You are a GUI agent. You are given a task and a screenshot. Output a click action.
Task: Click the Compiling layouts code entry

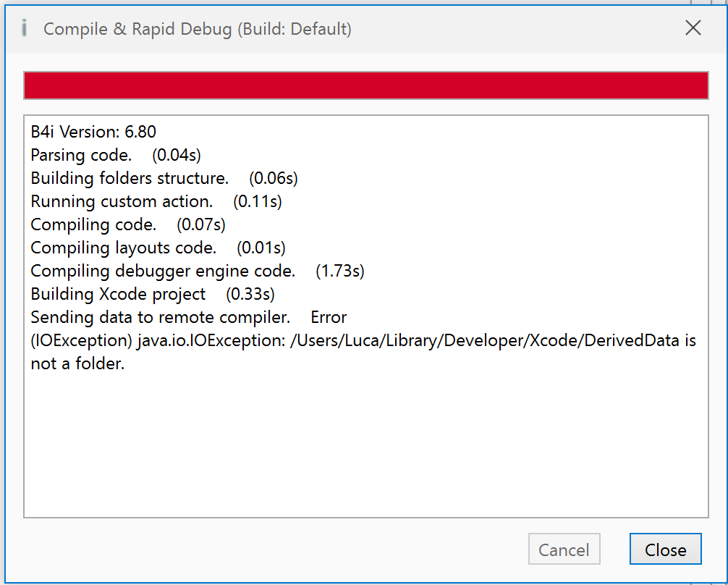pyautogui.click(x=158, y=248)
